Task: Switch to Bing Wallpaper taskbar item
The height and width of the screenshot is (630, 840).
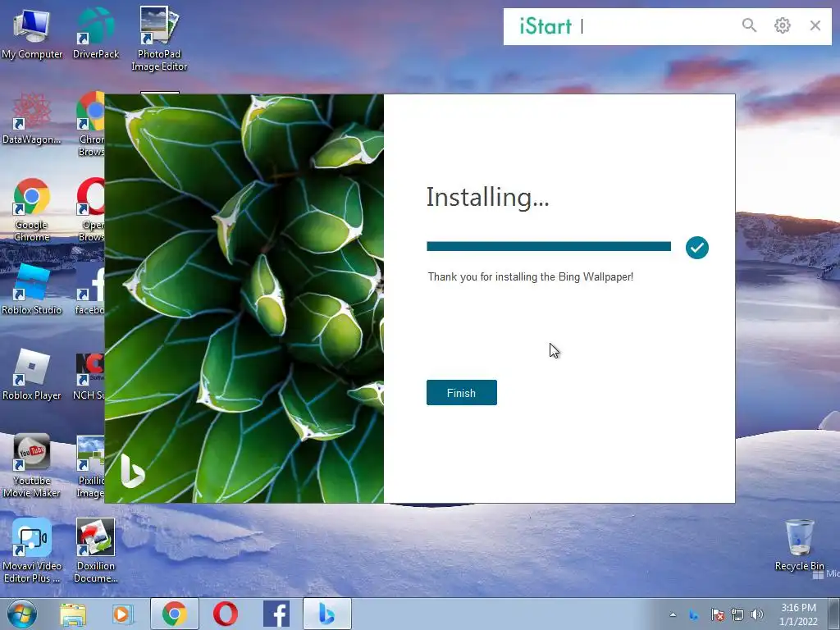Action: coord(327,614)
